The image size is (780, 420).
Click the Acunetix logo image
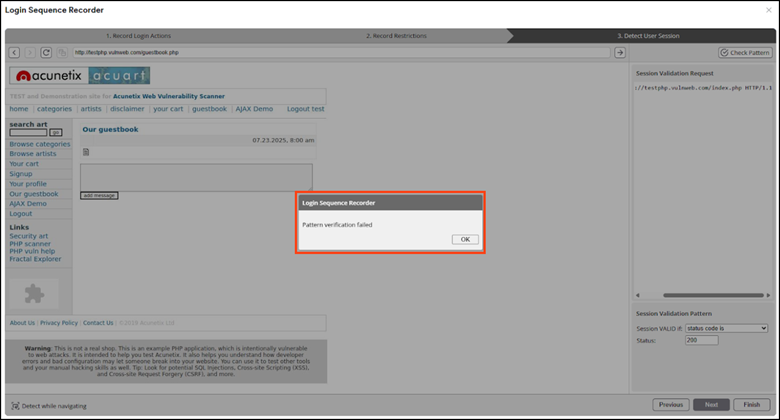click(47, 76)
